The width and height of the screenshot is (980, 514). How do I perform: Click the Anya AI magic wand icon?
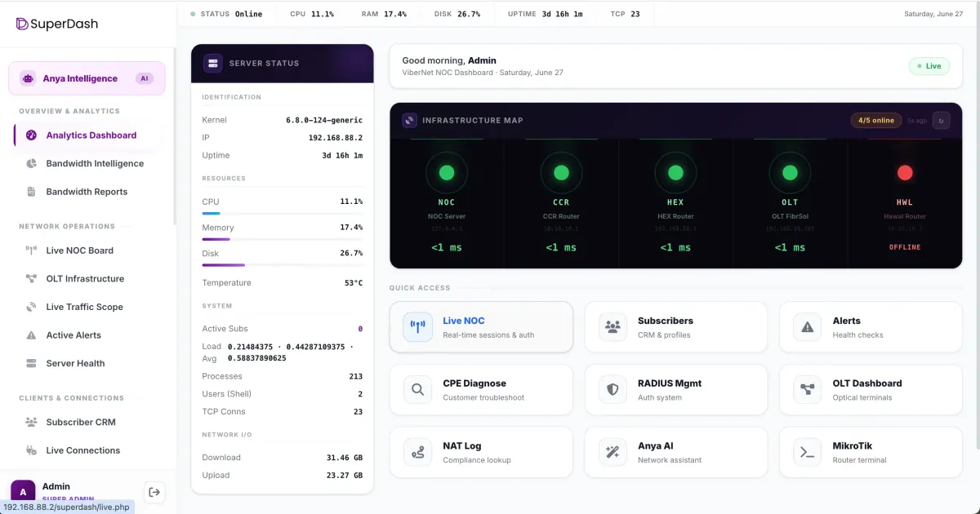(612, 453)
